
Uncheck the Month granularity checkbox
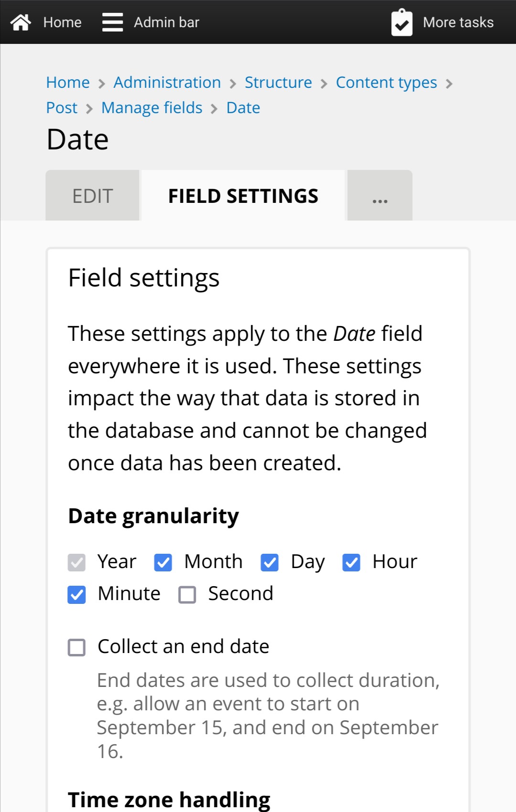(x=163, y=562)
